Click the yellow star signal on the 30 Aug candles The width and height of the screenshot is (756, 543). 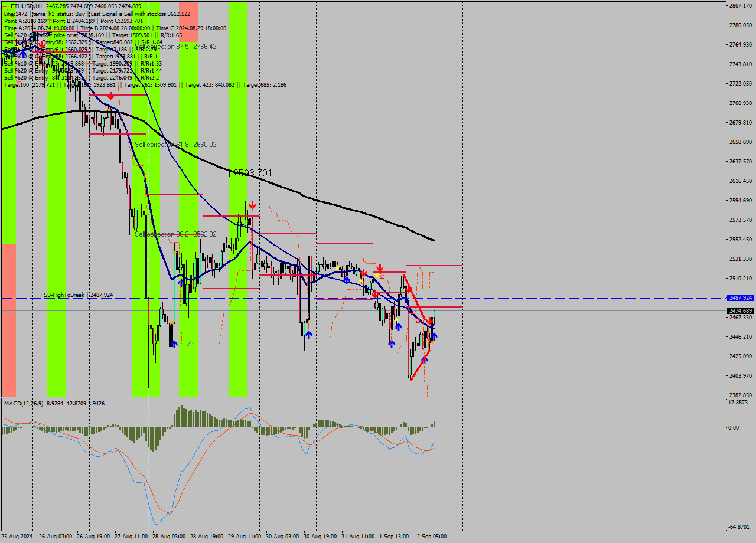337,267
